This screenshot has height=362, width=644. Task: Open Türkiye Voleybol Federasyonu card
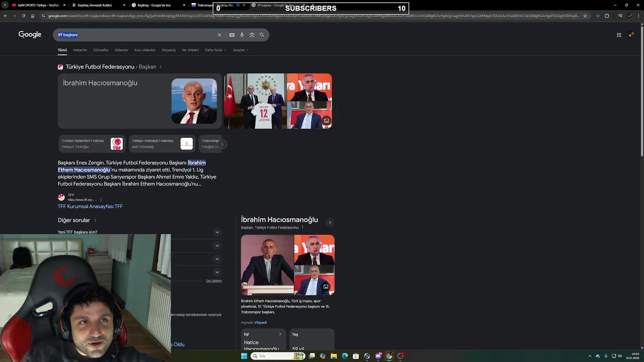[x=161, y=144]
